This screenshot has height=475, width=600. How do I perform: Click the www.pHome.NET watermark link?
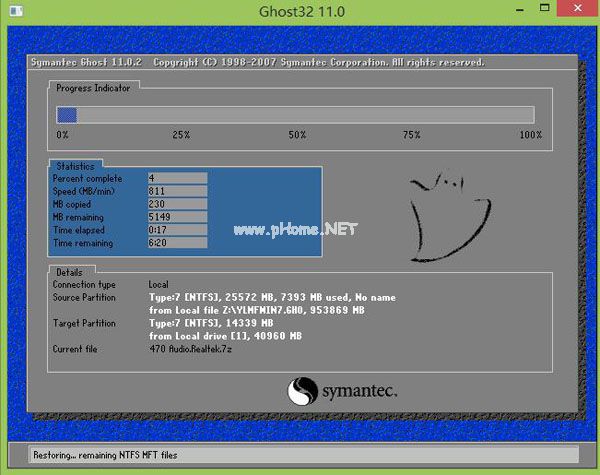pyautogui.click(x=295, y=229)
